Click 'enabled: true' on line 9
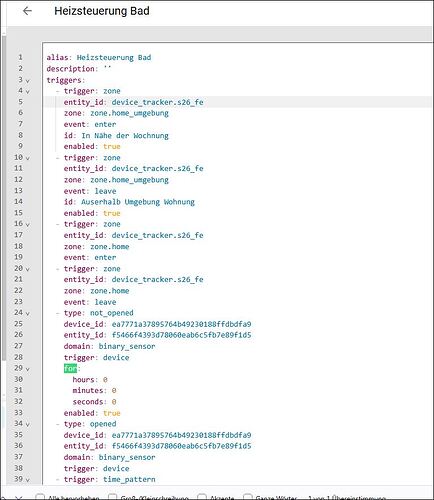Screen dimensions: 434x500 click(92, 147)
